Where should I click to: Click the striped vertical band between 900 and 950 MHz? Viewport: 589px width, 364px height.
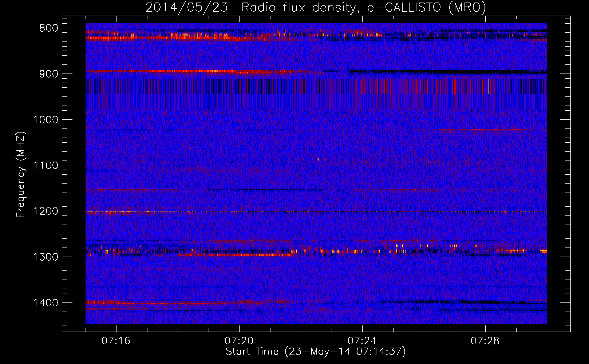tap(316, 87)
